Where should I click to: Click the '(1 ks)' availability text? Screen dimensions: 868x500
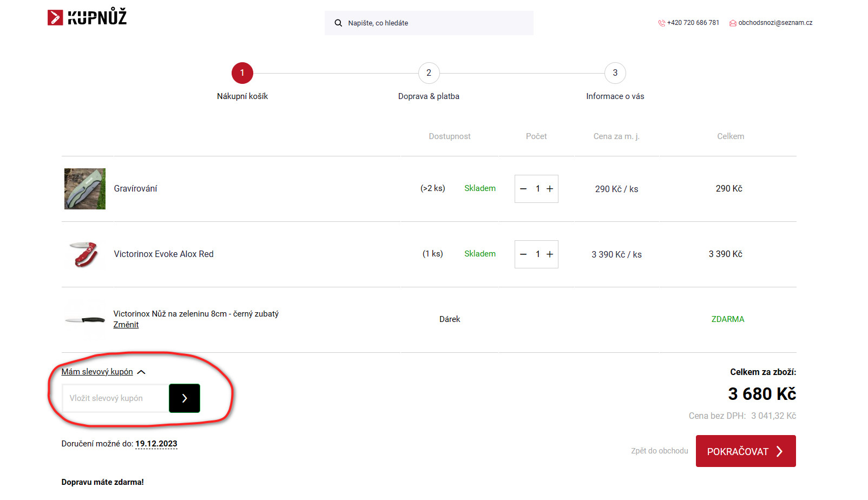point(433,254)
